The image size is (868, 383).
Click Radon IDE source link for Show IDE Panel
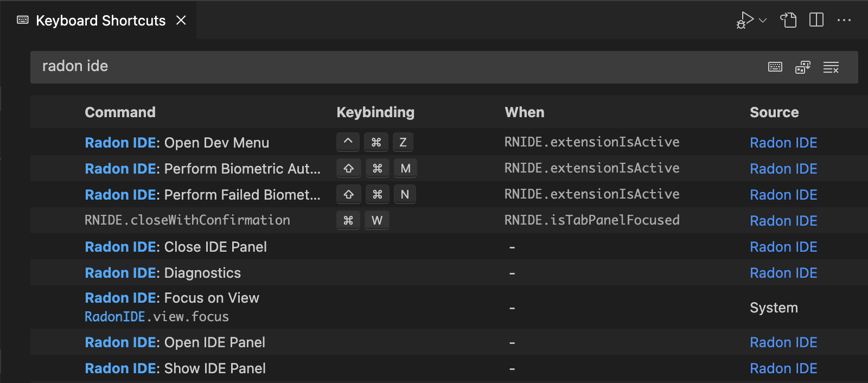783,368
